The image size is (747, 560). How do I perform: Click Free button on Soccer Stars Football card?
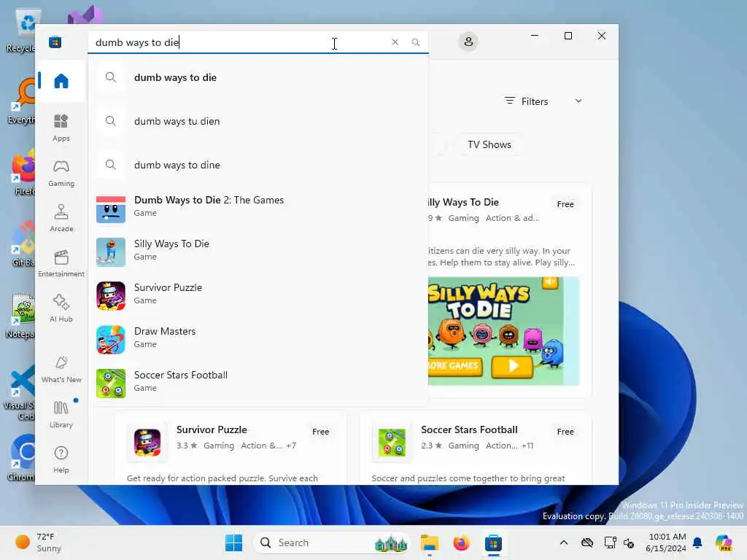[565, 432]
